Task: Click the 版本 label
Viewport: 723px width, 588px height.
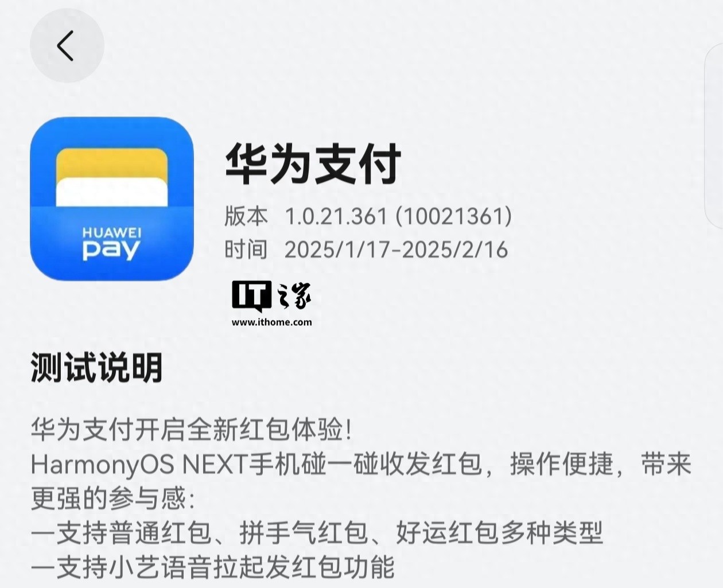Action: click(246, 216)
